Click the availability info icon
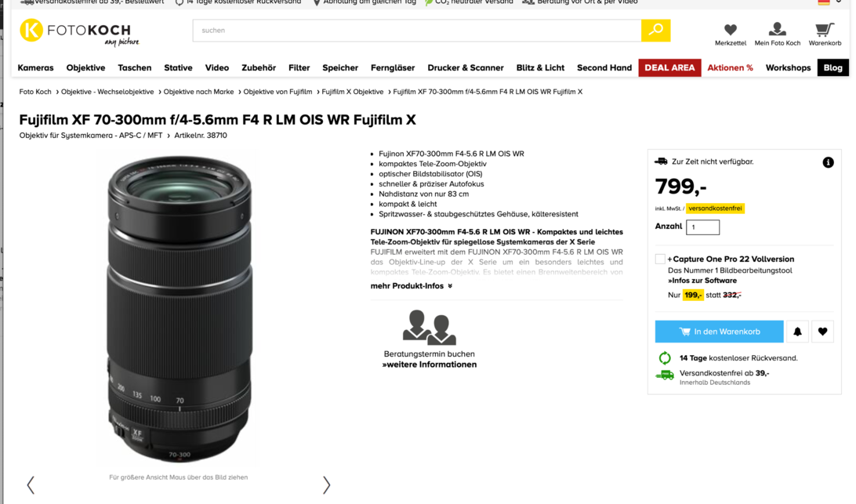The width and height of the screenshot is (856, 504). [x=828, y=162]
